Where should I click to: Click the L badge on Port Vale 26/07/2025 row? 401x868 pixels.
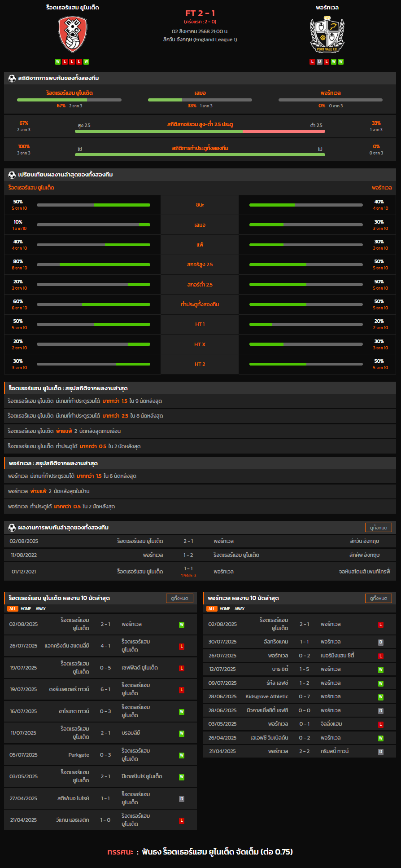click(381, 656)
